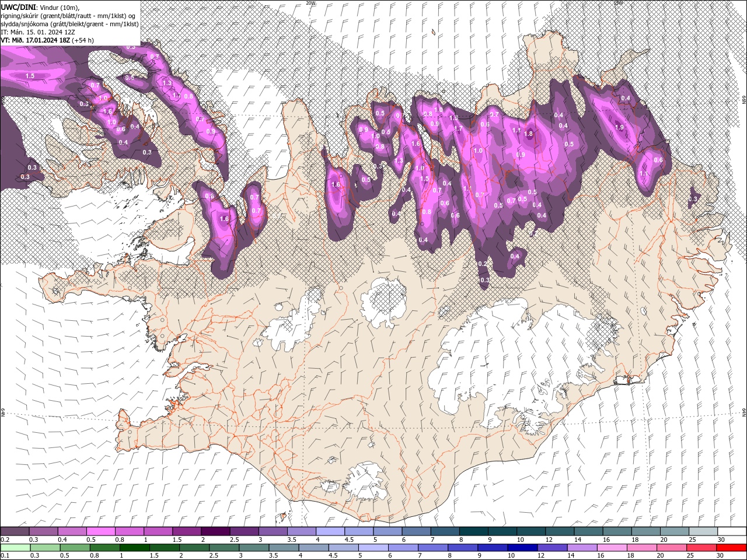Image resolution: width=747 pixels, height=560 pixels.
Task: Pick the deep blue 10 swatch in the lower legend row
Action: coord(522,548)
